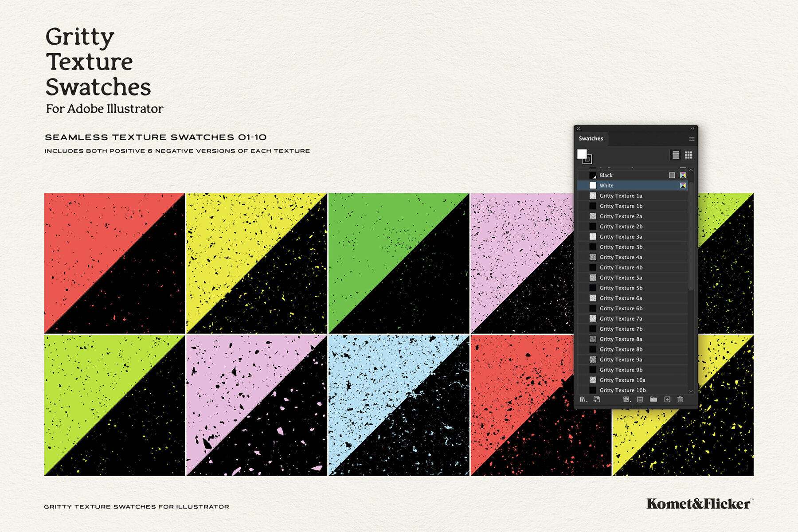Click the Show Swatch Kinds menu icon
The height and width of the screenshot is (532, 798).
pyautogui.click(x=627, y=400)
